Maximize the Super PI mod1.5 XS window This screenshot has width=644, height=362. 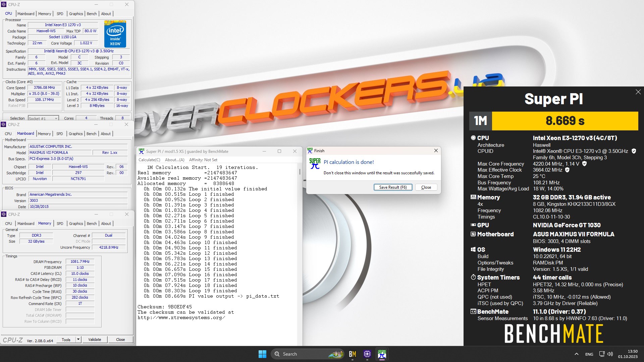(279, 151)
